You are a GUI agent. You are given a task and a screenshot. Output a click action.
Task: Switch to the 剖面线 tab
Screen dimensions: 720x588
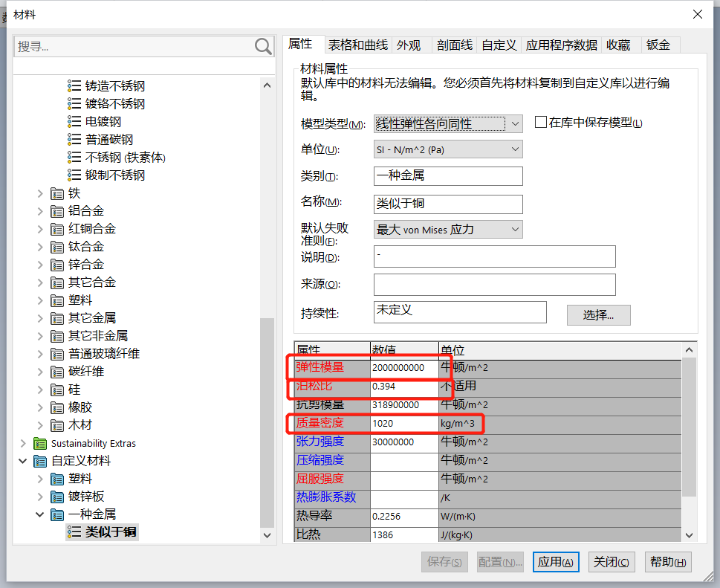click(x=455, y=45)
